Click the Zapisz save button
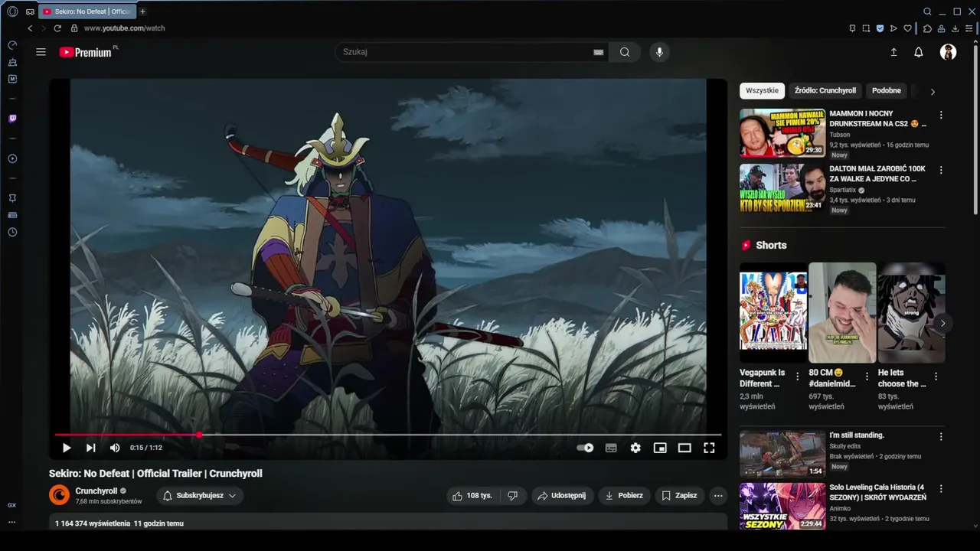Viewport: 980px width, 551px height. [679, 495]
